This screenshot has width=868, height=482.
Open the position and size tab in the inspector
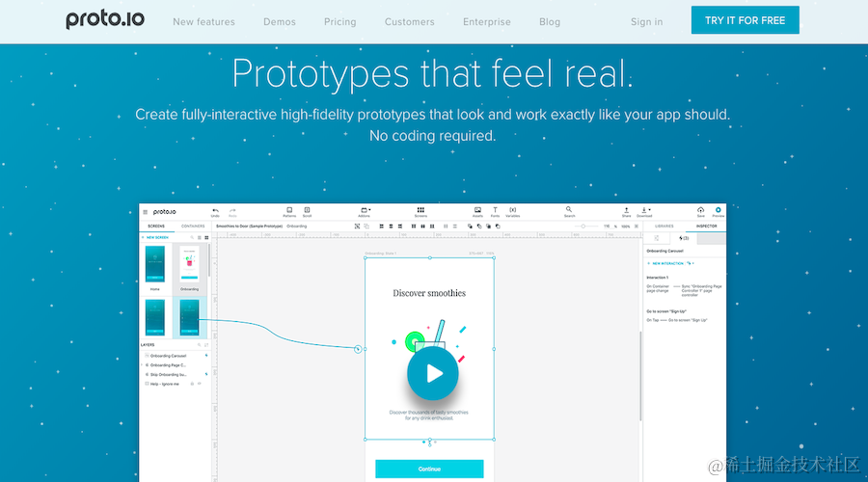tap(656, 238)
